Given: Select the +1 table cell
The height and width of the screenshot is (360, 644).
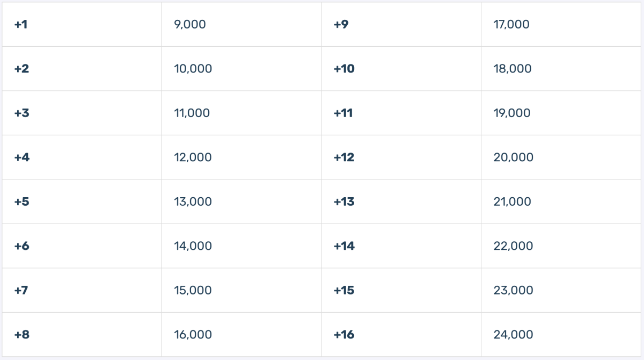Looking at the screenshot, I should click(x=82, y=24).
